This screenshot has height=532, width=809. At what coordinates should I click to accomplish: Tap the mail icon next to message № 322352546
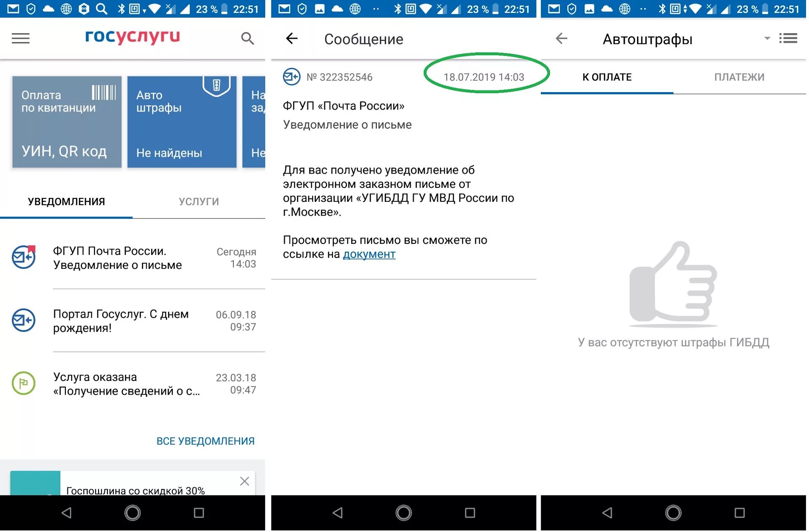[x=292, y=77]
